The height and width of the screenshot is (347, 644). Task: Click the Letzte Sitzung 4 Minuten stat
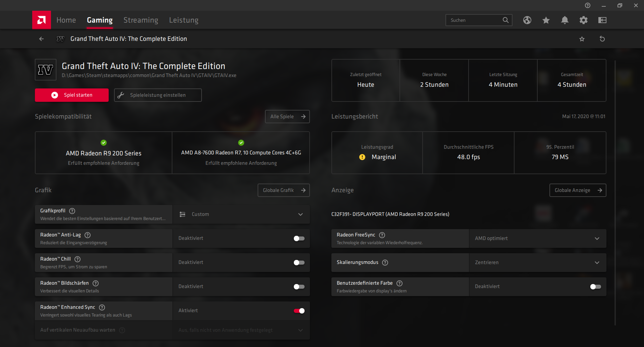pos(503,80)
